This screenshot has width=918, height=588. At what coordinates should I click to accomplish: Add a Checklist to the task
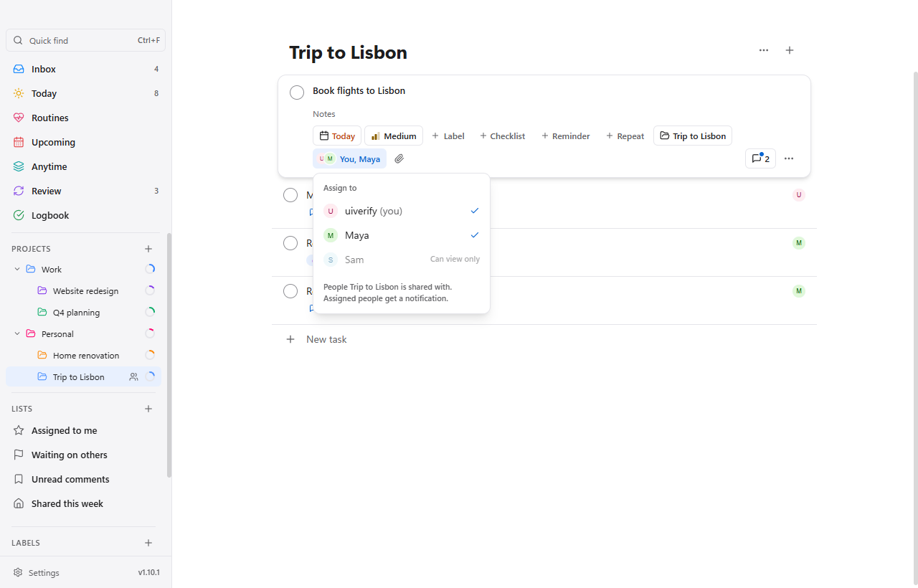tap(503, 136)
